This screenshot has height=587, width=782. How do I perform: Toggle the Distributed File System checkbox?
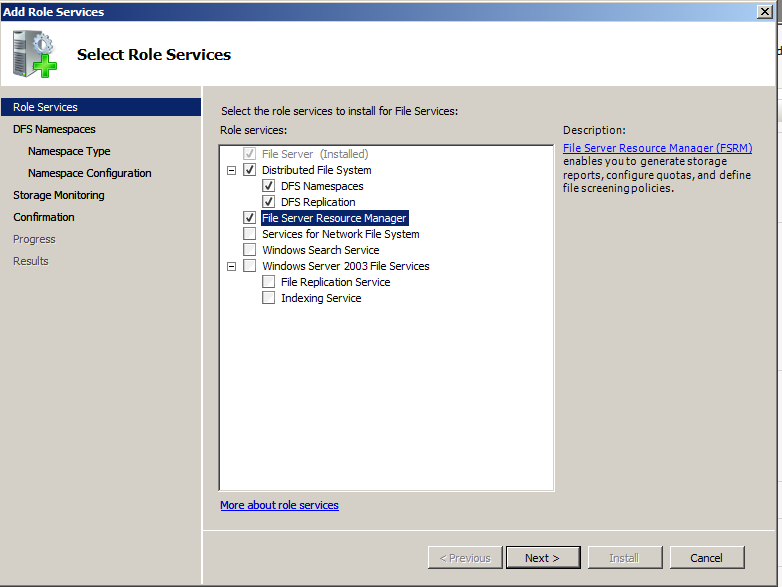[x=249, y=170]
